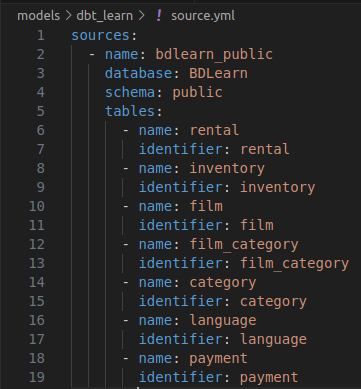Screen dimensions: 361x389
Task: Click film_category on the identifier line
Action: tap(295, 263)
